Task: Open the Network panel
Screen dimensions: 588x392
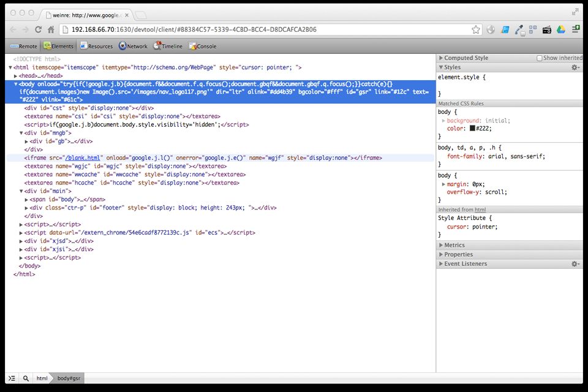Action: pos(133,46)
